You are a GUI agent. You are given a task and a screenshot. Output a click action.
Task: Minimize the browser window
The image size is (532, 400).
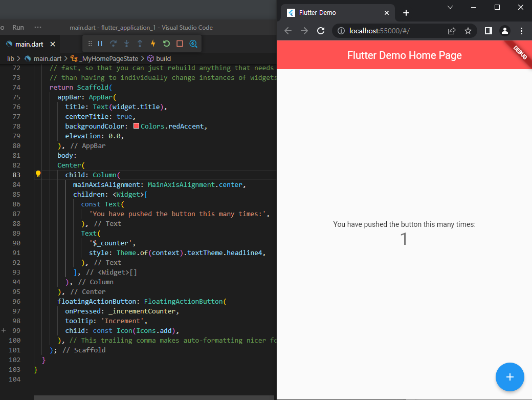tap(474, 7)
